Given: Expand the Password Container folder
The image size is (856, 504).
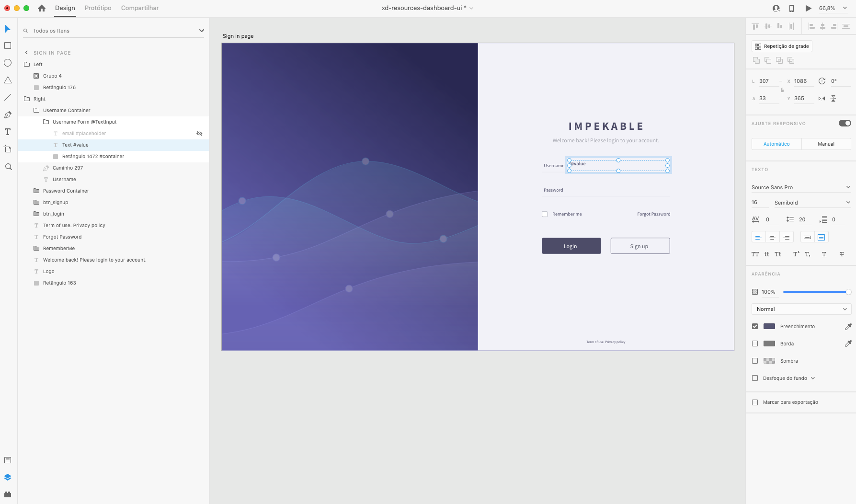Looking at the screenshot, I should (x=36, y=191).
